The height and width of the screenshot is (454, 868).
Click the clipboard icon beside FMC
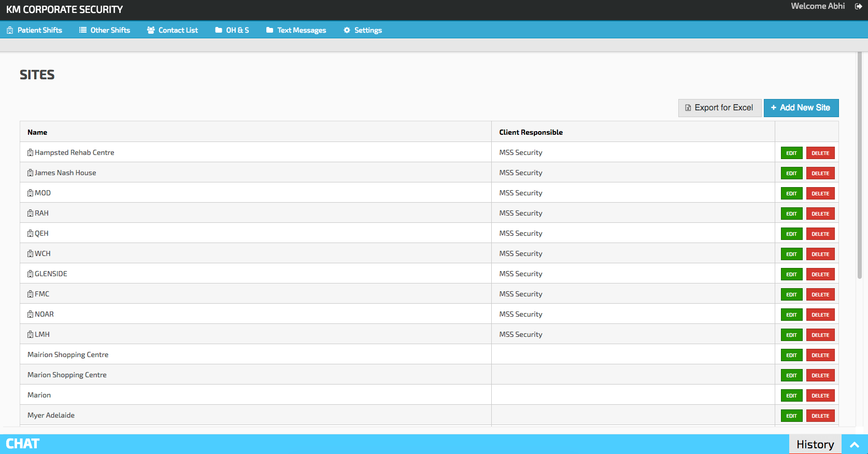[x=30, y=294]
